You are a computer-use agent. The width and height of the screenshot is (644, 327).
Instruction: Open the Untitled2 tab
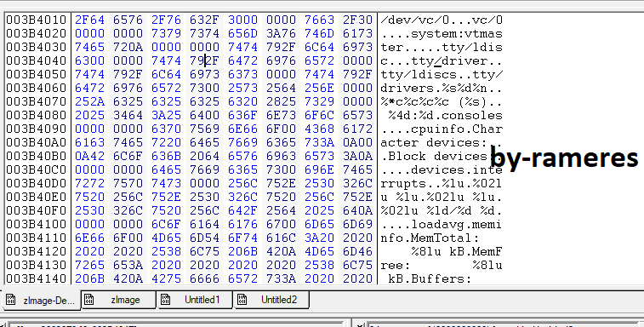pyautogui.click(x=271, y=300)
